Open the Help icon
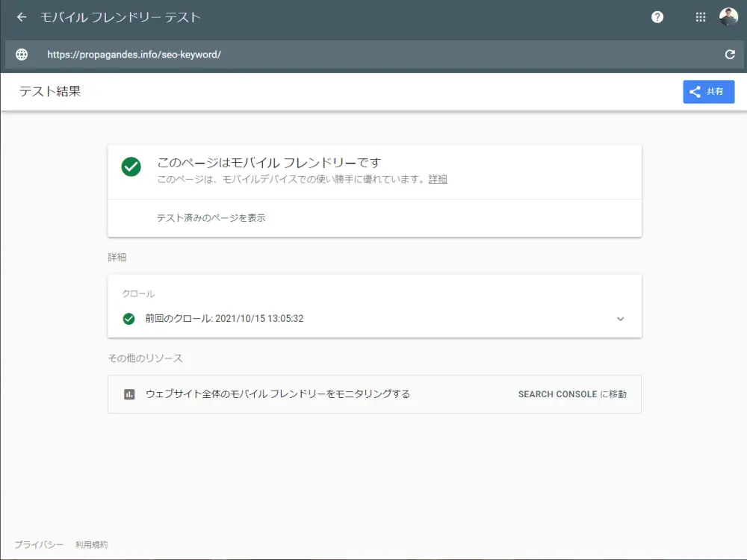The height and width of the screenshot is (560, 747). [657, 16]
